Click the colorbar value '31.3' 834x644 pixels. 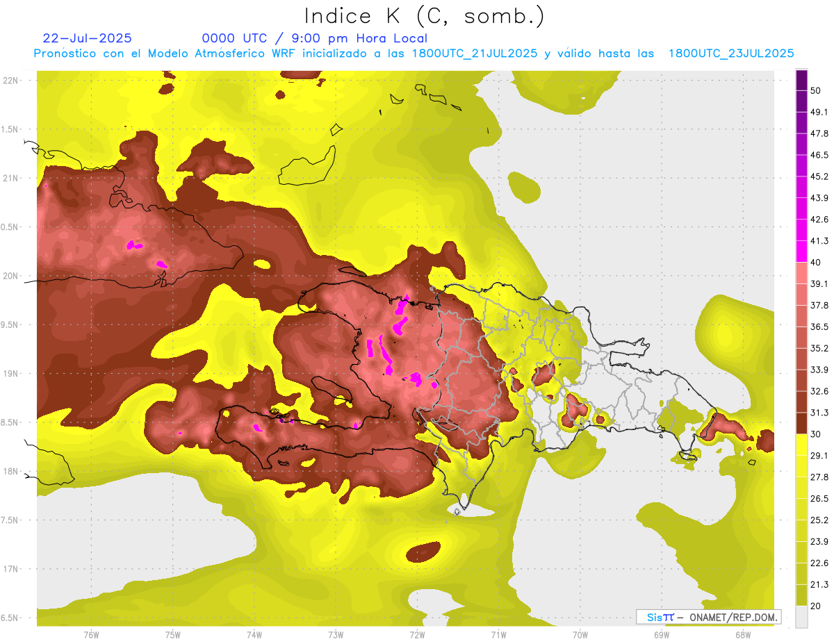pos(819,413)
